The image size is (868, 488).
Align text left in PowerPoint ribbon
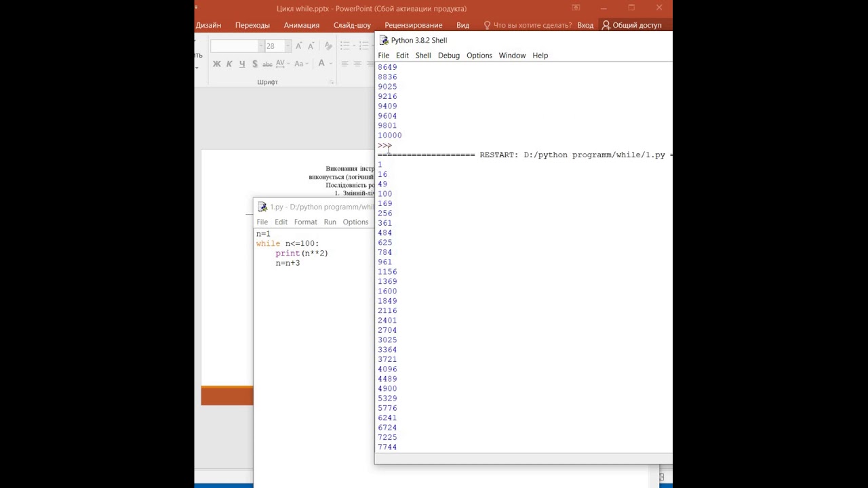click(344, 64)
